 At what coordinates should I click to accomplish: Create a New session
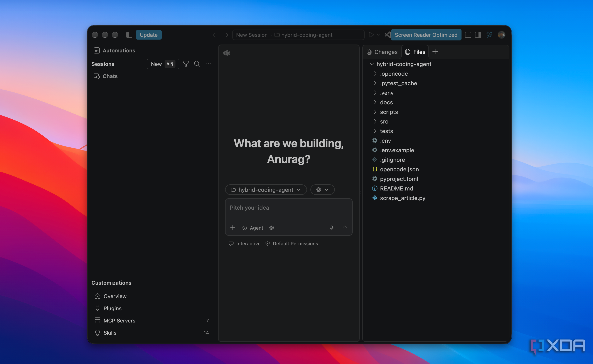(163, 64)
